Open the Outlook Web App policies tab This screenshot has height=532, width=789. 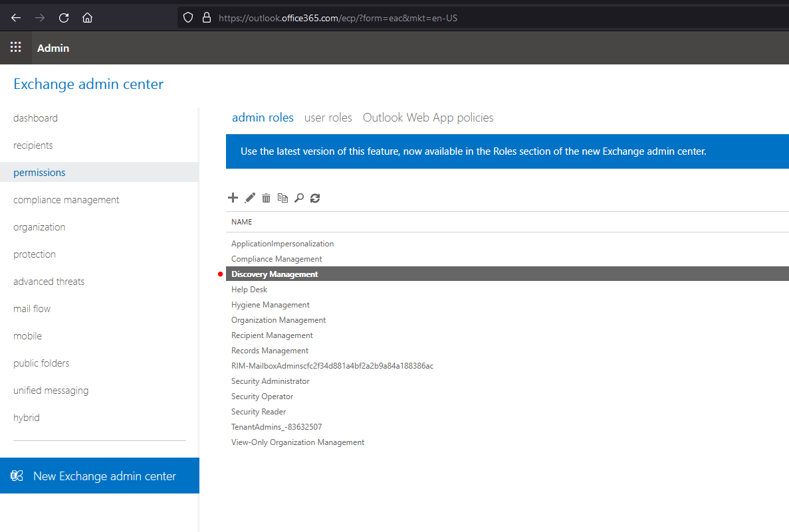(427, 117)
